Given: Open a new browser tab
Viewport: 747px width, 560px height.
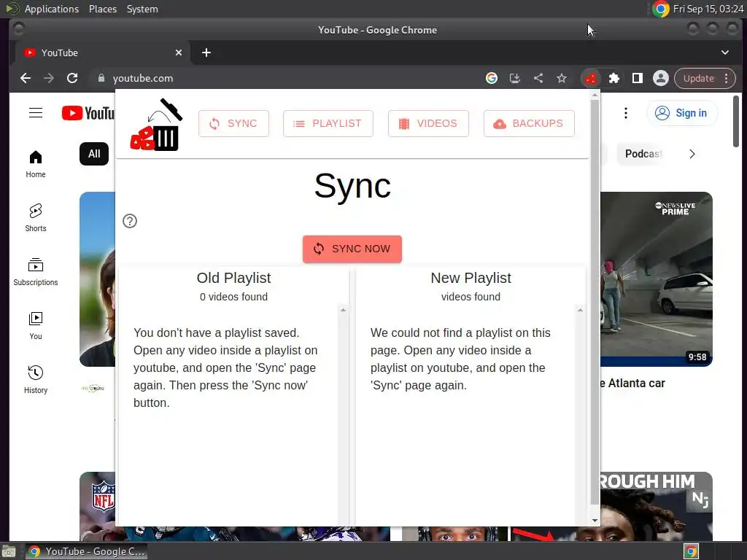Looking at the screenshot, I should coord(206,52).
